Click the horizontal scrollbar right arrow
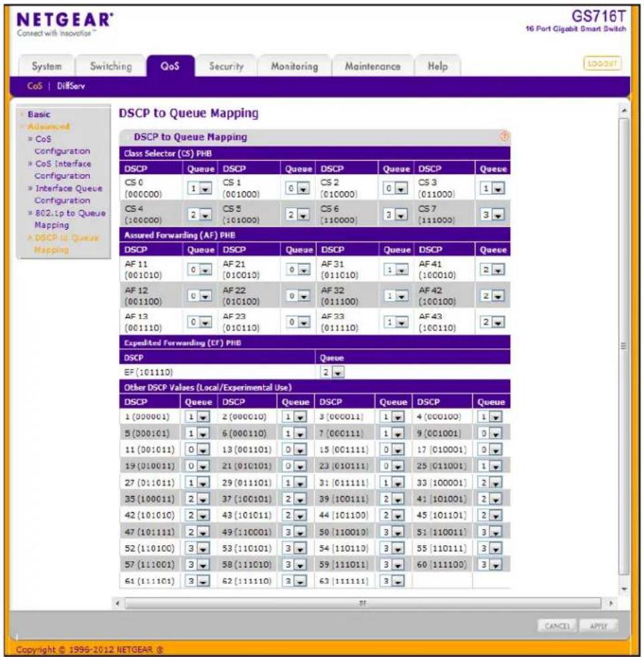This screenshot has width=644, height=657. coord(611,603)
